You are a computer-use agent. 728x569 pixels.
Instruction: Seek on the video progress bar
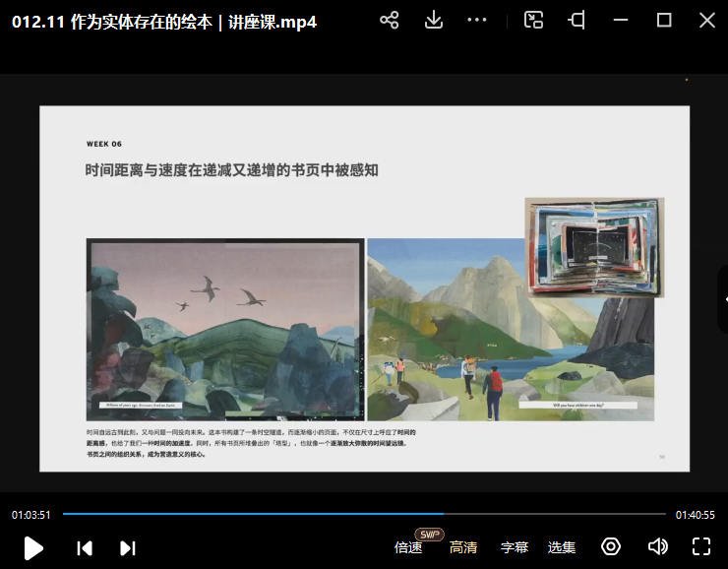pos(364,514)
